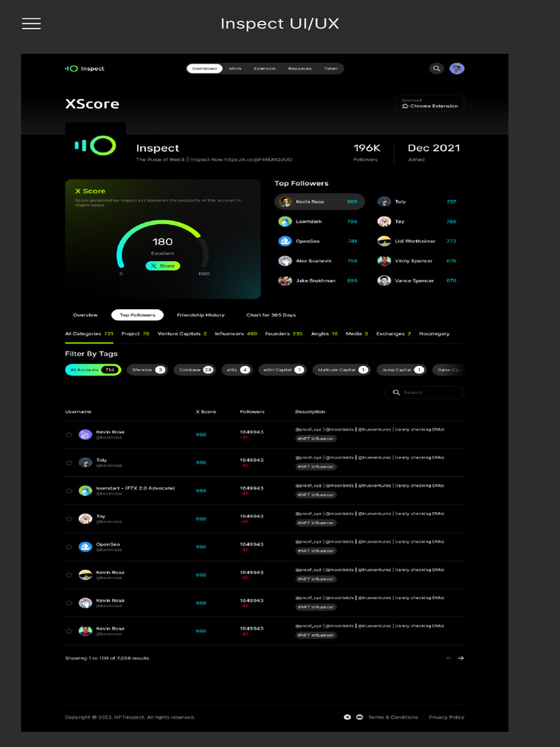Select the All Accounts tag filter
The image size is (560, 747).
pos(93,370)
